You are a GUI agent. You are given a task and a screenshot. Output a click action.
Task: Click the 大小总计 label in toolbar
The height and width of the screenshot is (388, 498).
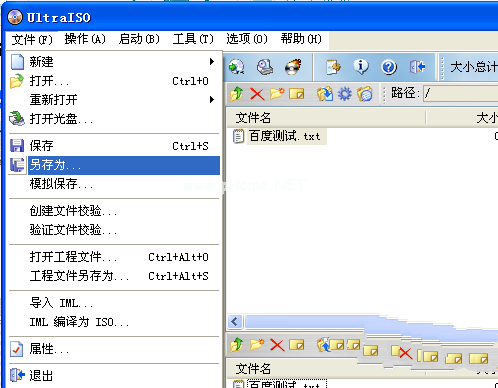(474, 67)
